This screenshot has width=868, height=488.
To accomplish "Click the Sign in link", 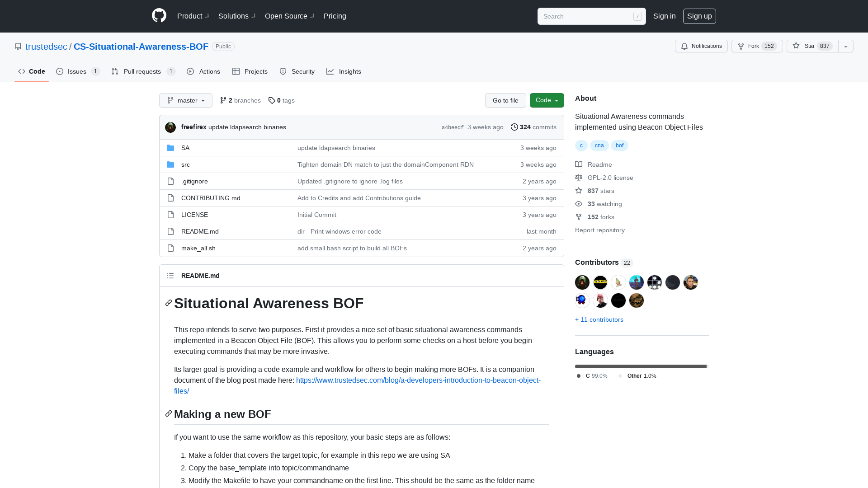I will click(665, 16).
